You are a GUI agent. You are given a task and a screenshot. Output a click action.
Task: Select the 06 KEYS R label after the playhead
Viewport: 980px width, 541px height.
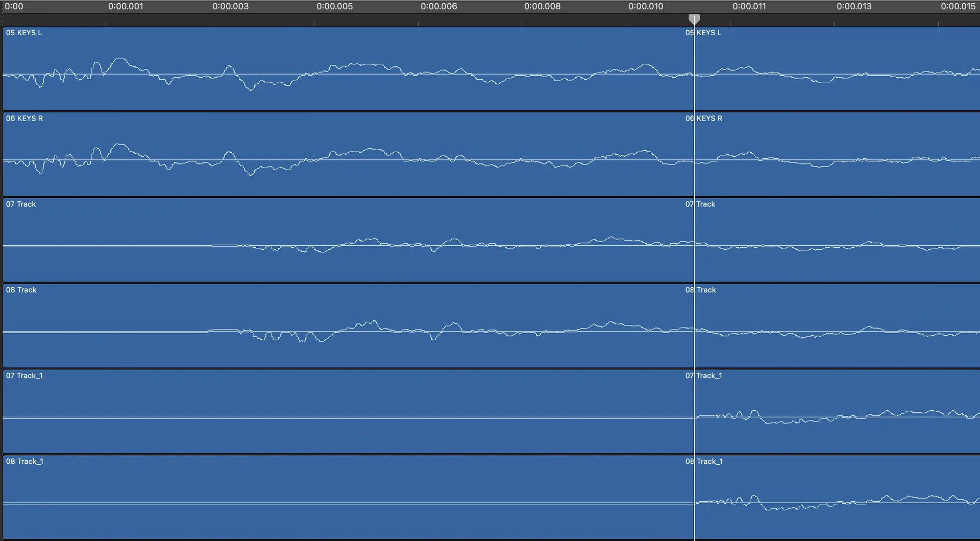pyautogui.click(x=704, y=119)
